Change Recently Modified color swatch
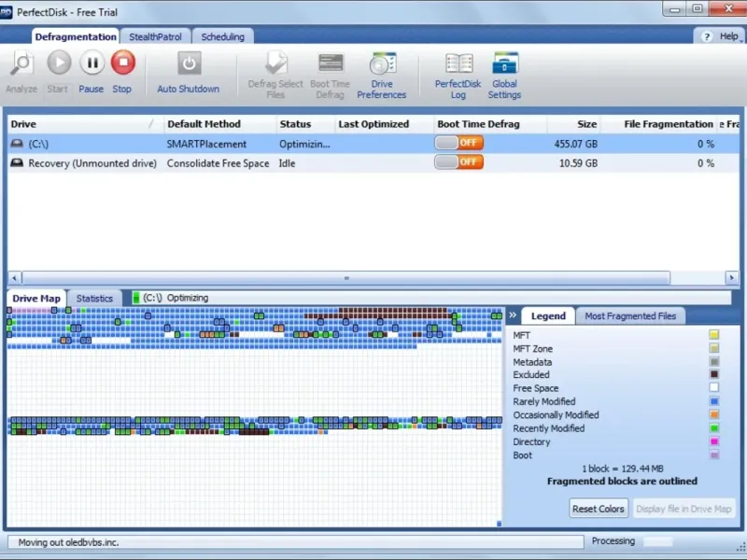 point(713,428)
